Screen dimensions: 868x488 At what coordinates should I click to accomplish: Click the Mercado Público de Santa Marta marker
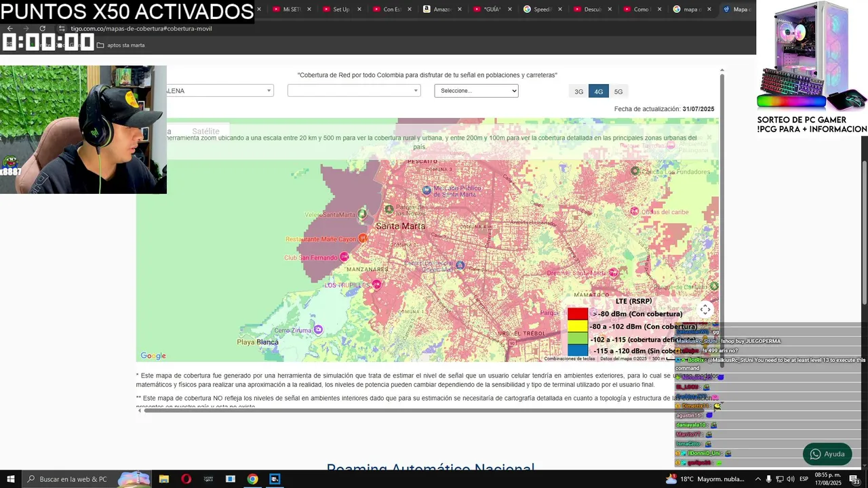426,190
